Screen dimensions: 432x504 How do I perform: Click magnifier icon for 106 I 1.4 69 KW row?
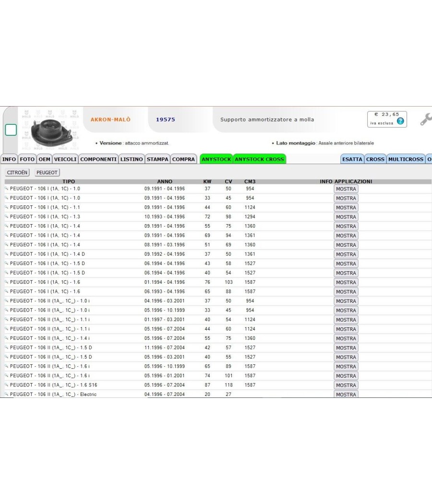click(x=6, y=235)
